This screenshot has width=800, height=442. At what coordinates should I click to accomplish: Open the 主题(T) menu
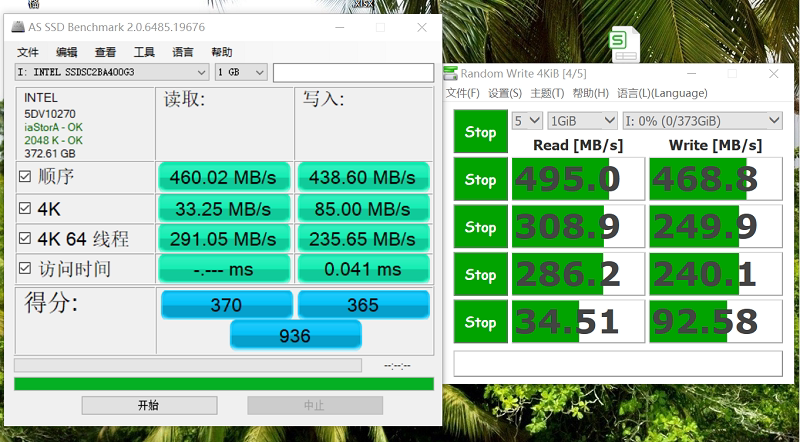click(547, 93)
